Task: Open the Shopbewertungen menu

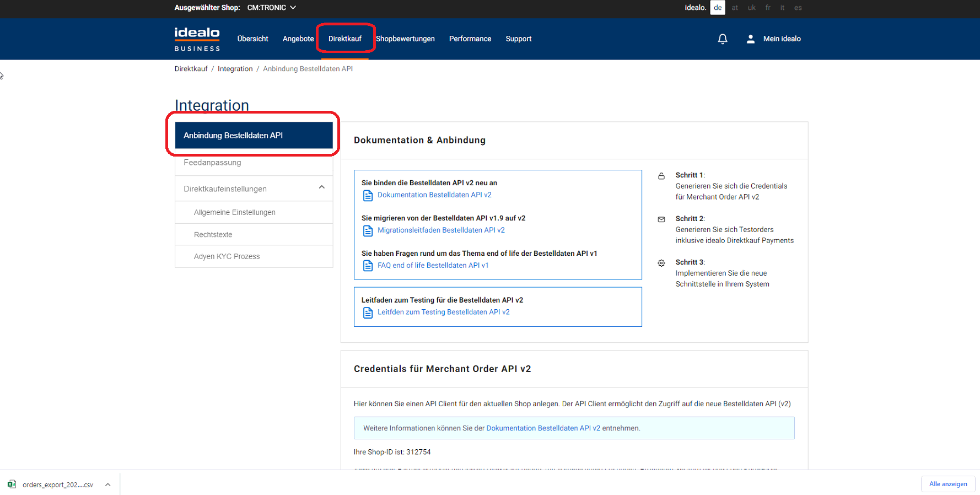Action: pyautogui.click(x=405, y=39)
